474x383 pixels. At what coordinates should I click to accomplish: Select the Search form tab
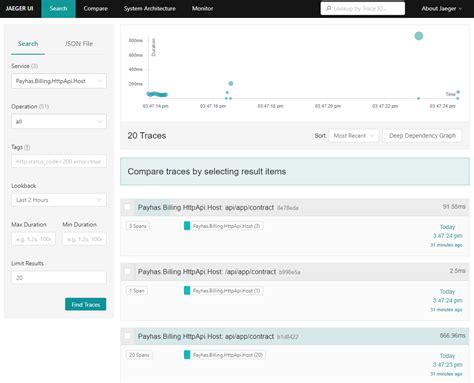pyautogui.click(x=28, y=44)
